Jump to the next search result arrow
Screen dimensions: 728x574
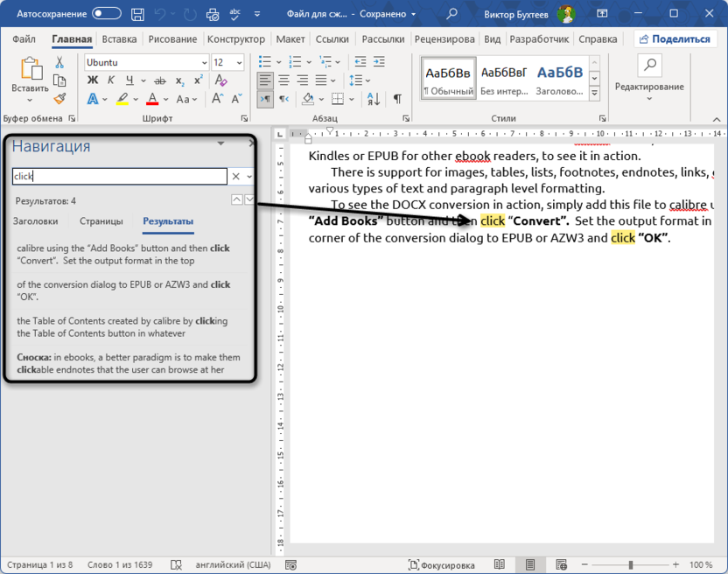[x=250, y=200]
